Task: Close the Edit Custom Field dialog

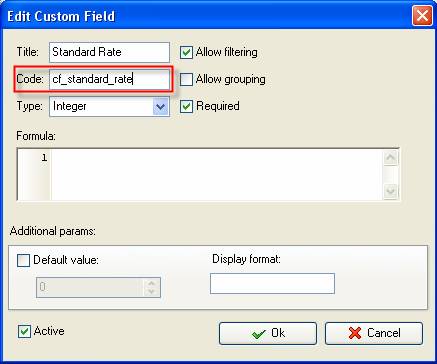Action: tap(422, 16)
